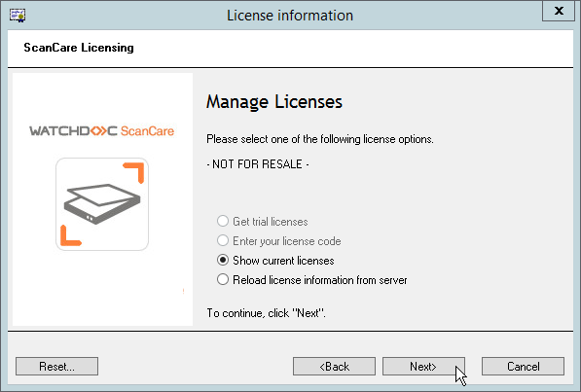Click the License information window title
581x392 pixels.
[290, 16]
